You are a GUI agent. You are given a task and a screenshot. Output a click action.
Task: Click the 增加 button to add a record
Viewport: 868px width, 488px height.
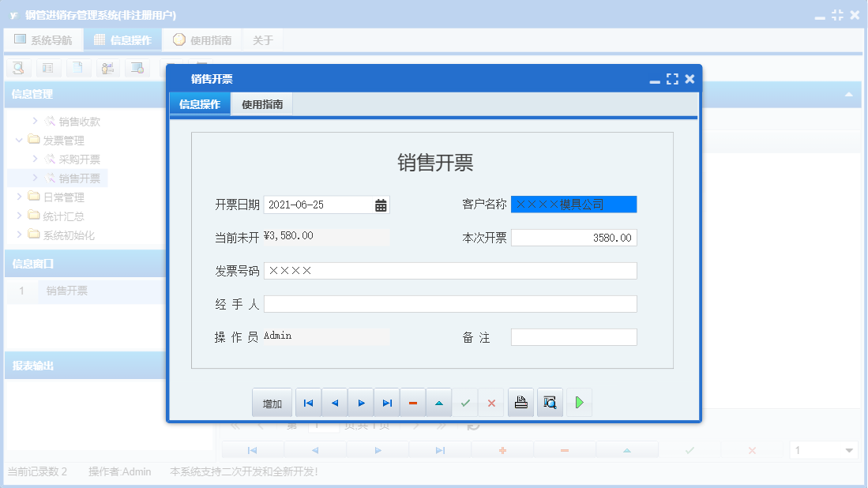point(271,402)
